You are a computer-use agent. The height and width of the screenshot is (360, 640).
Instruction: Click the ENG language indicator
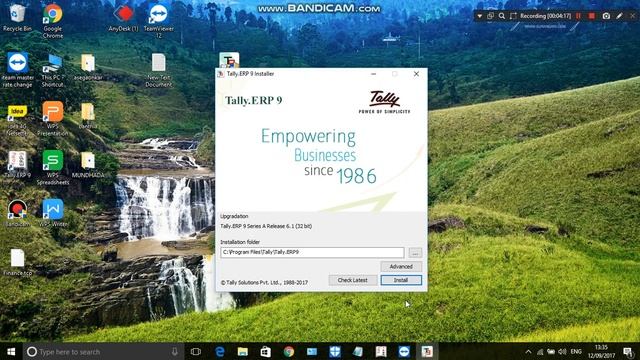coord(576,351)
